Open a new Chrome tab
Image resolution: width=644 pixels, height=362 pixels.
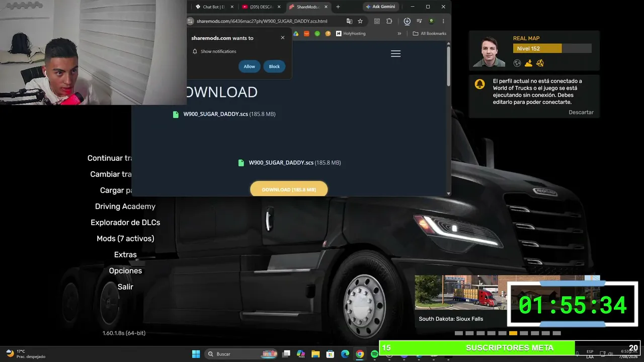click(338, 7)
